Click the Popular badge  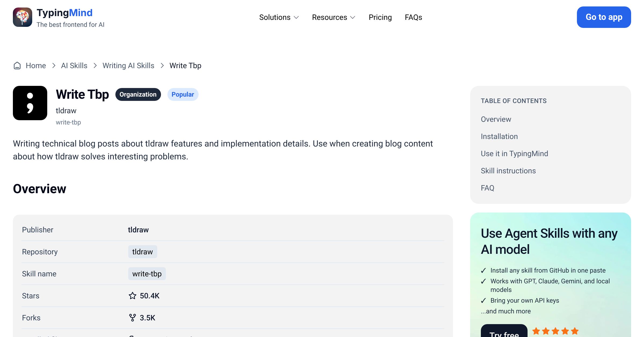[183, 94]
